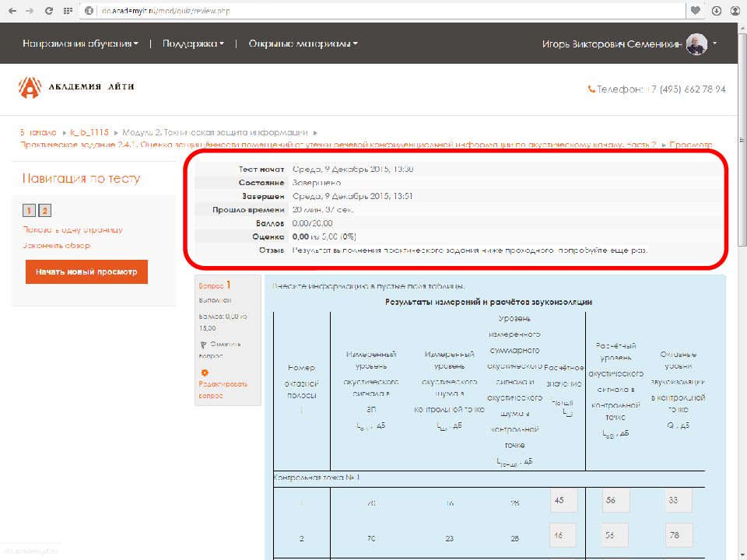Click the Показать одну страницу link

tap(72, 229)
